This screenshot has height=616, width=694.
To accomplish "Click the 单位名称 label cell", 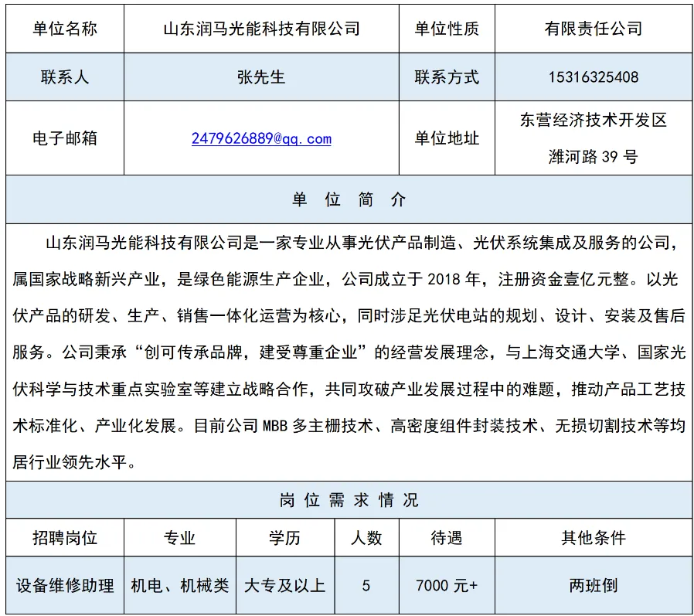I will pyautogui.click(x=65, y=29).
